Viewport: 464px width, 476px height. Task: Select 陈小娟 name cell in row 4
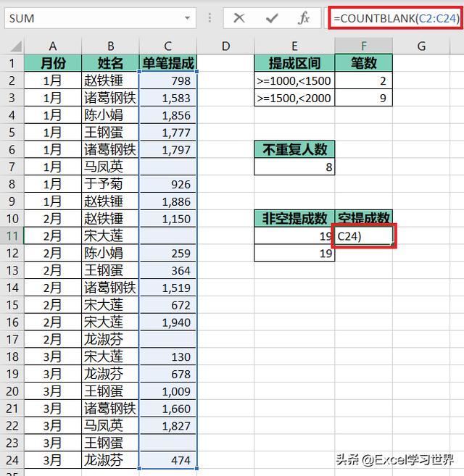(x=111, y=115)
